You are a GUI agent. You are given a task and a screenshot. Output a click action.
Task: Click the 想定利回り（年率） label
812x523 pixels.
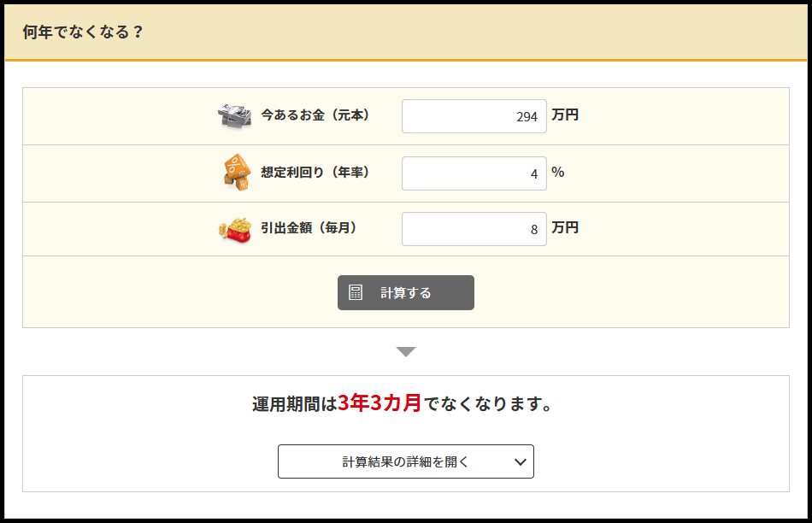pyautogui.click(x=315, y=172)
